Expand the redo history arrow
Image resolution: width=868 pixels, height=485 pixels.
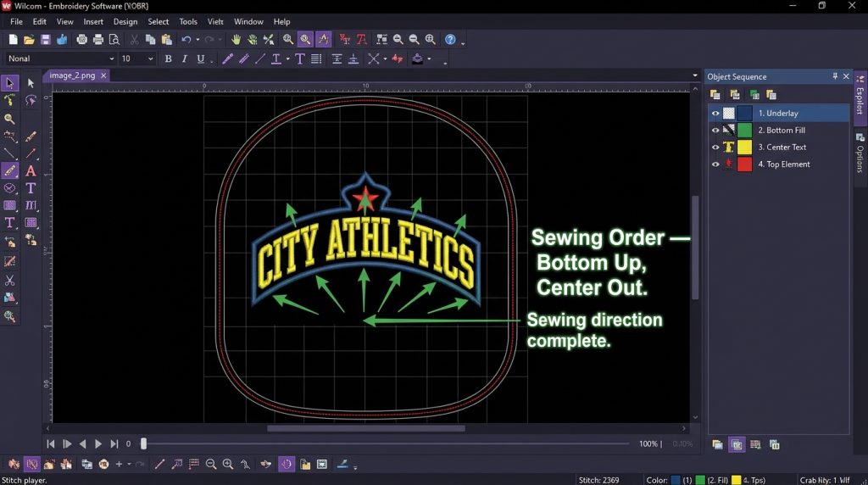(x=220, y=39)
